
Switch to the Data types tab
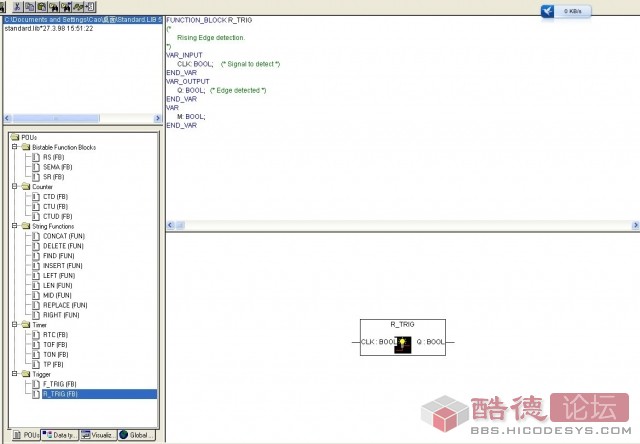point(62,435)
